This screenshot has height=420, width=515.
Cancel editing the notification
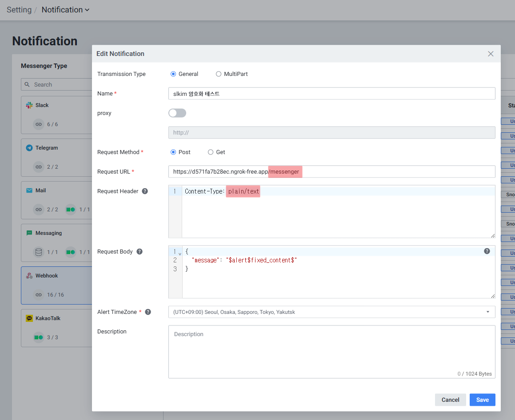click(450, 400)
